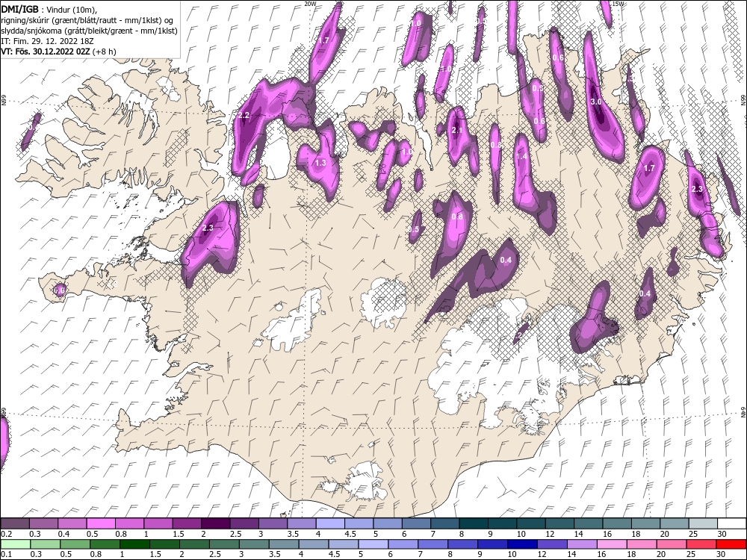The width and height of the screenshot is (747, 560).
Task: Pick the medium green 0.5 rain legend swatch
Action: (75, 544)
